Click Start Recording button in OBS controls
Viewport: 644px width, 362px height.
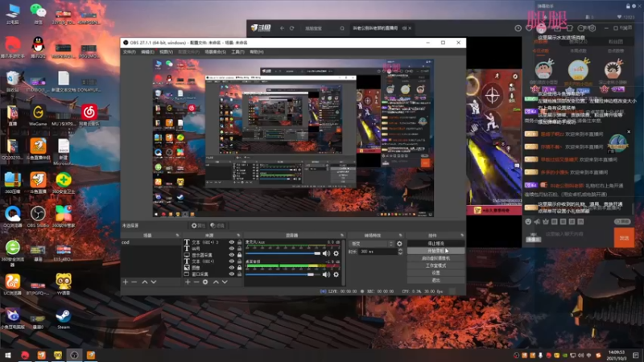coord(436,251)
